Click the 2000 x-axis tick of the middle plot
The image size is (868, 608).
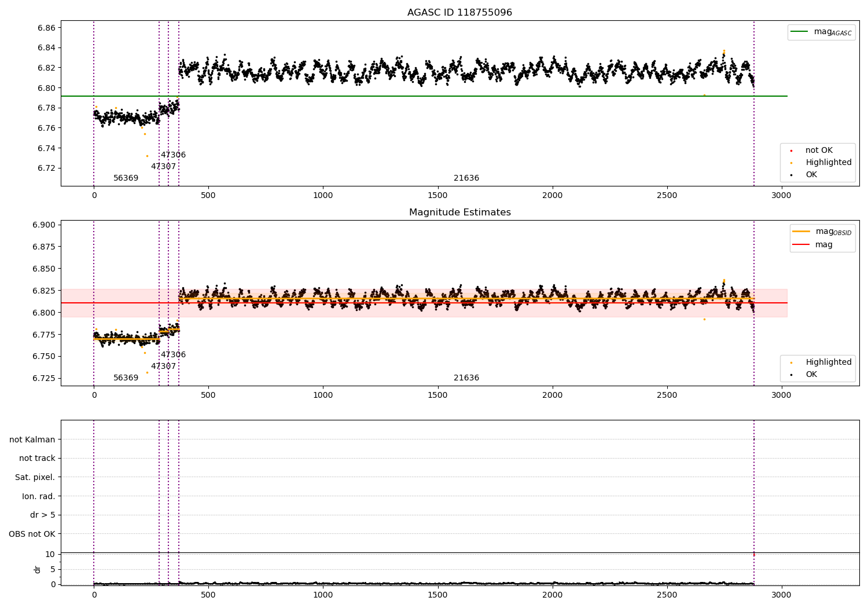pyautogui.click(x=553, y=395)
